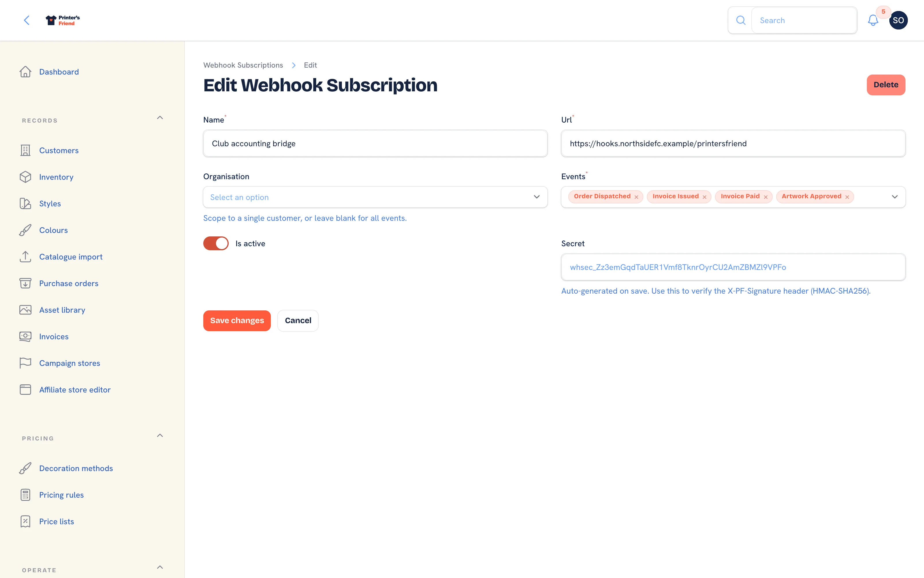
Task: Click the Catalogue import upload icon
Action: pyautogui.click(x=25, y=257)
